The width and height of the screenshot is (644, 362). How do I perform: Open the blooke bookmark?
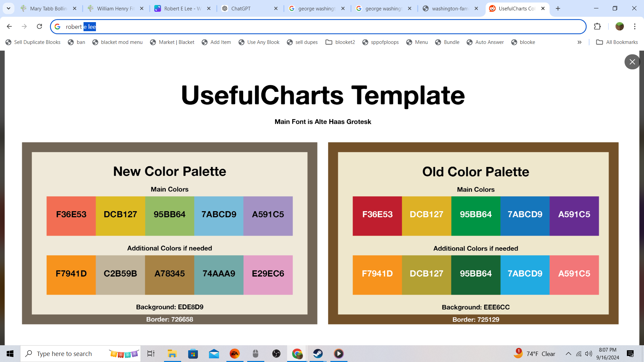tap(523, 42)
